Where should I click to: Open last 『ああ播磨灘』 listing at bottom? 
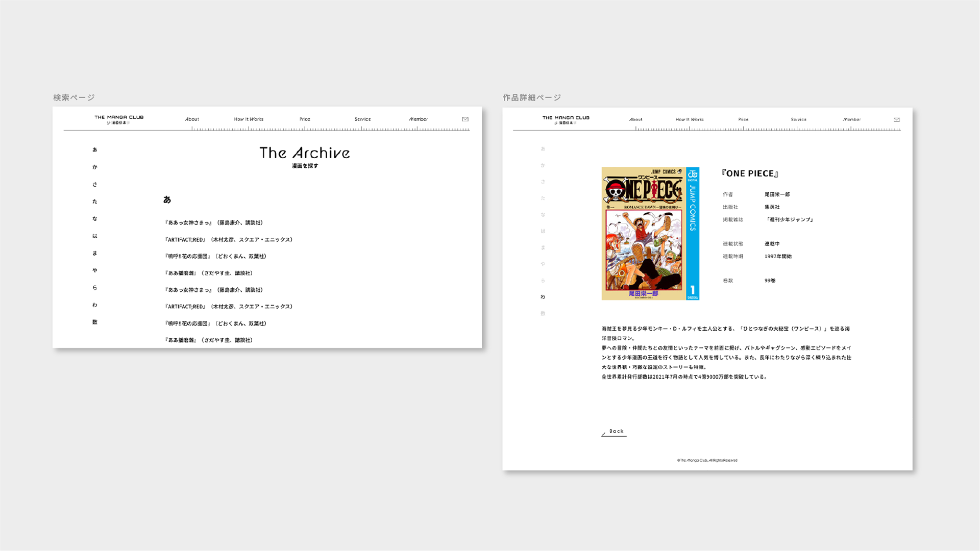pyautogui.click(x=209, y=340)
